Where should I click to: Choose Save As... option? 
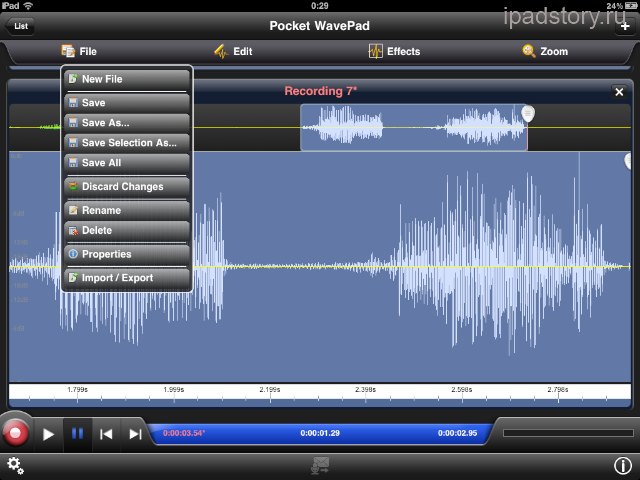coord(127,123)
